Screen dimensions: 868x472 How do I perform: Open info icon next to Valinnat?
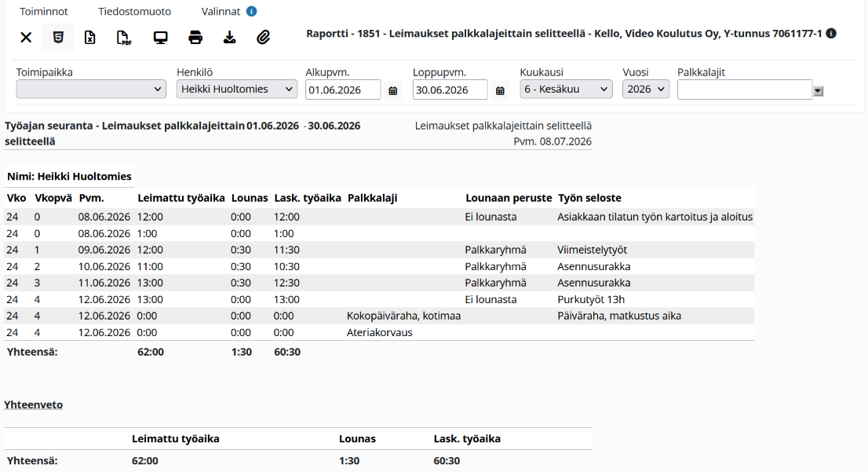tap(251, 11)
